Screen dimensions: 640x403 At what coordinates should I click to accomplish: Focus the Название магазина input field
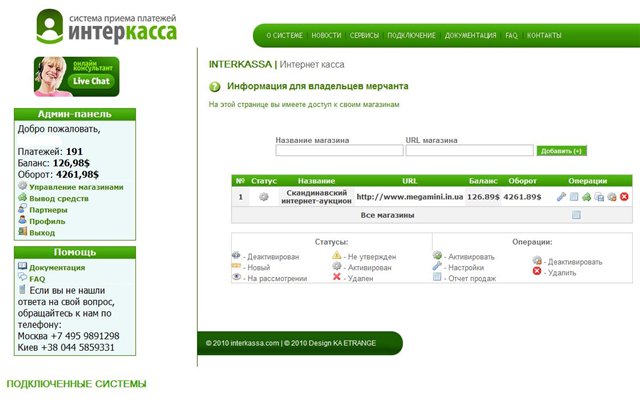339,150
